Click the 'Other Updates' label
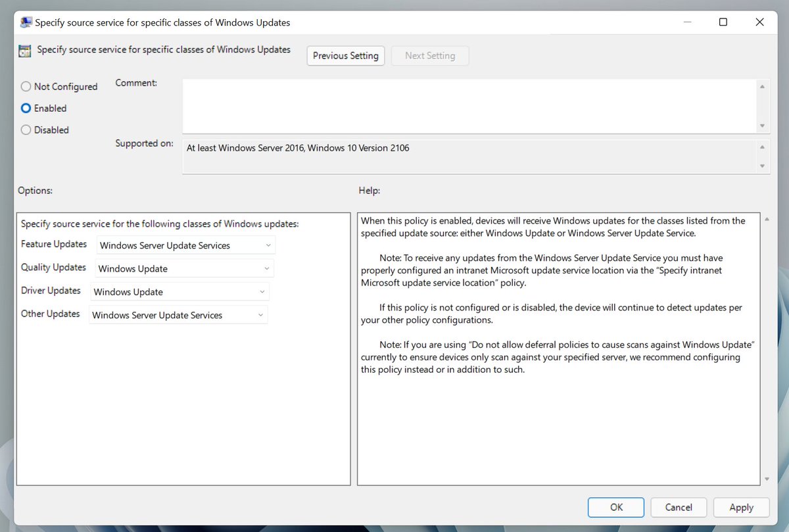 50,314
